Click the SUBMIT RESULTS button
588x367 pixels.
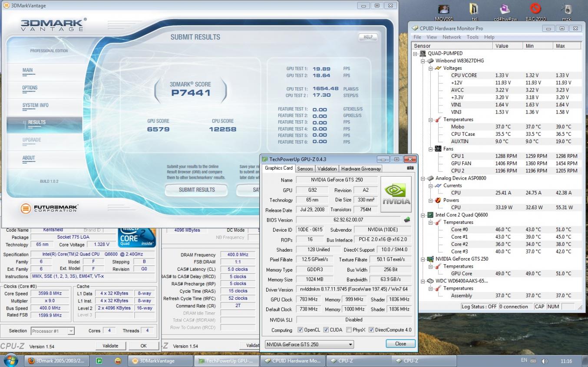click(x=197, y=190)
